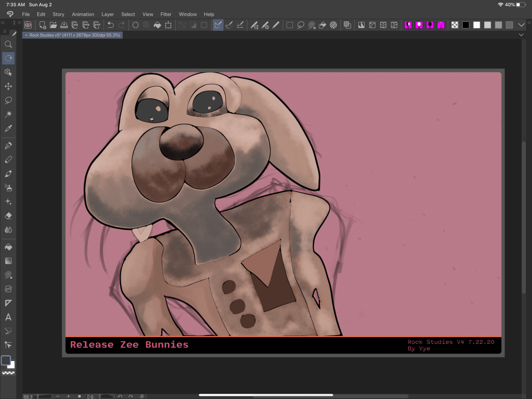Screen dimensions: 532x399
Task: Select the Move tool in the sidebar
Action: 8,86
